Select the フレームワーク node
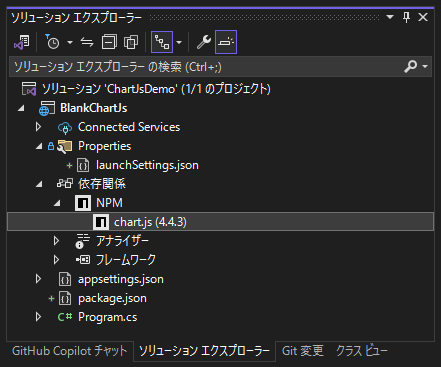This screenshot has width=441, height=367. click(x=126, y=260)
